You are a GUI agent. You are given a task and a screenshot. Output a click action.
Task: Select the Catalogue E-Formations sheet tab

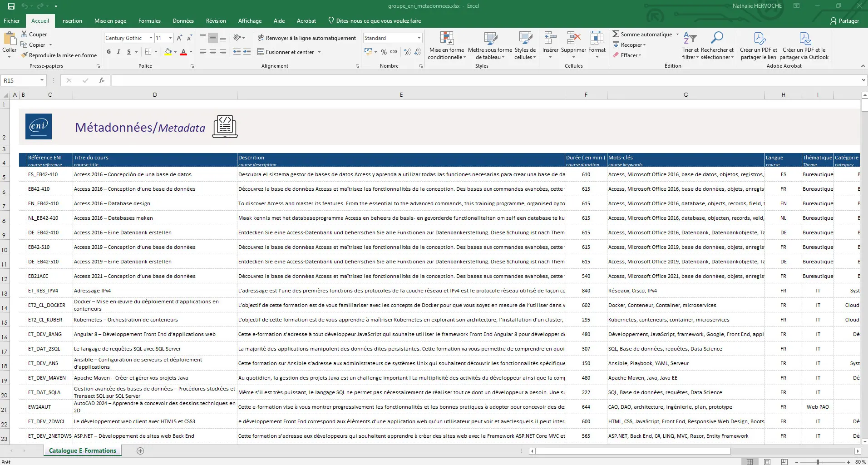[x=82, y=451]
